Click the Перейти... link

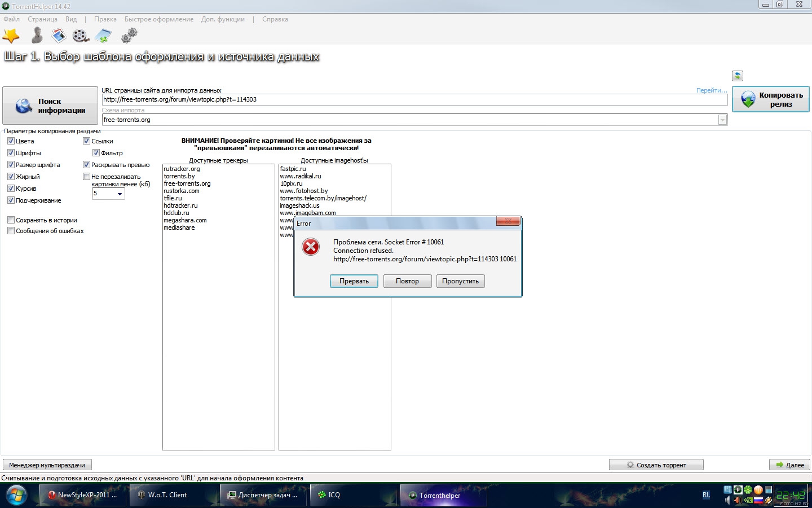(x=712, y=90)
